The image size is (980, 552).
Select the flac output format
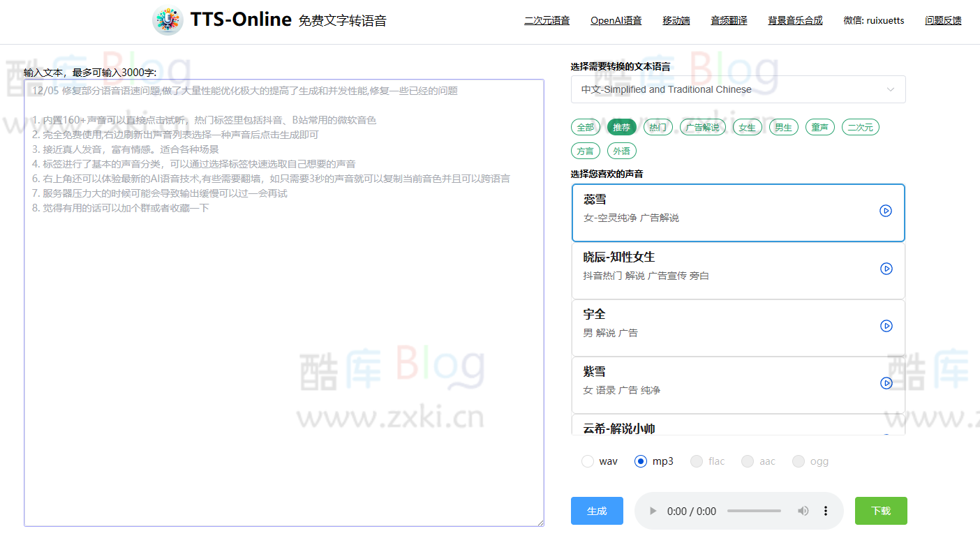pyautogui.click(x=696, y=461)
